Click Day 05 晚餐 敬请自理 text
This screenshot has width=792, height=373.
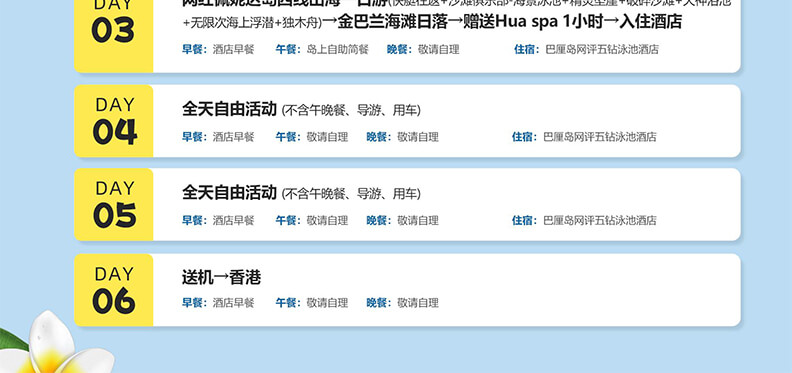[x=403, y=220]
